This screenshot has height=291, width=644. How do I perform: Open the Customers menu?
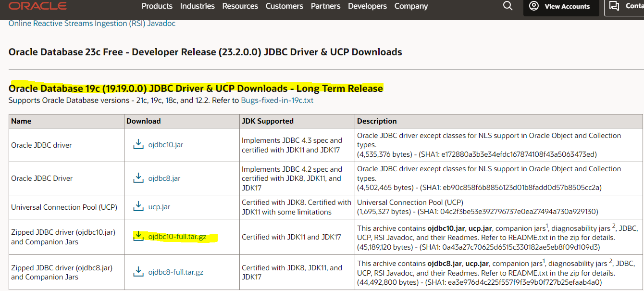pyautogui.click(x=285, y=6)
